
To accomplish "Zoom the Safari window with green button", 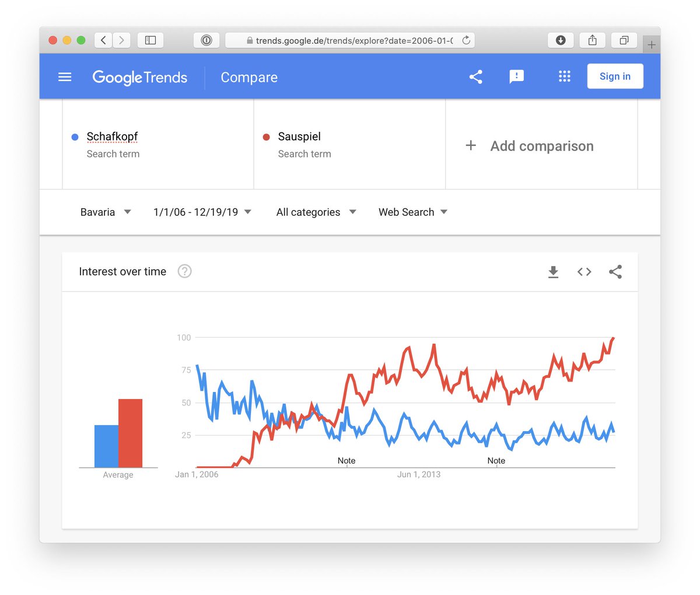I will (x=80, y=40).
